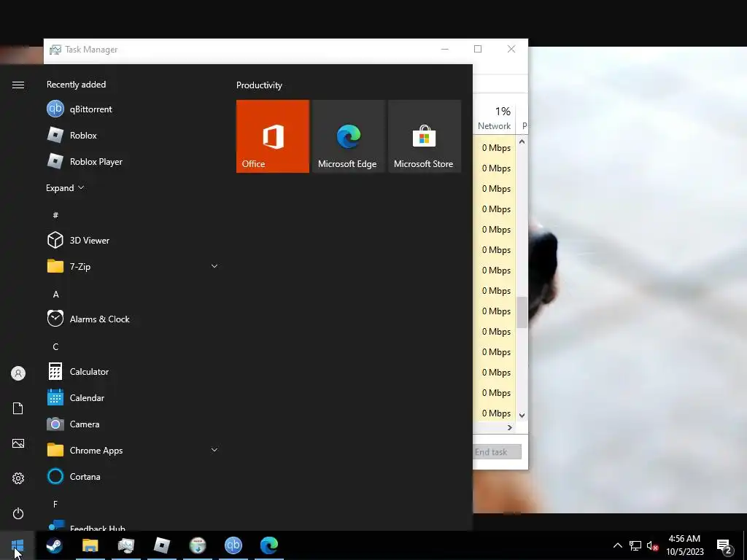This screenshot has width=747, height=560.
Task: Open the Microsoft Edge tile
Action: [x=349, y=136]
